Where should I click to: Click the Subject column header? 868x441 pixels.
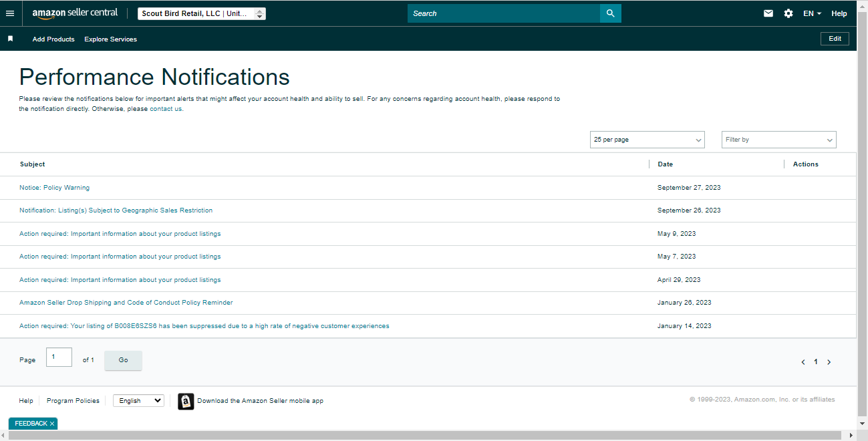(33, 164)
